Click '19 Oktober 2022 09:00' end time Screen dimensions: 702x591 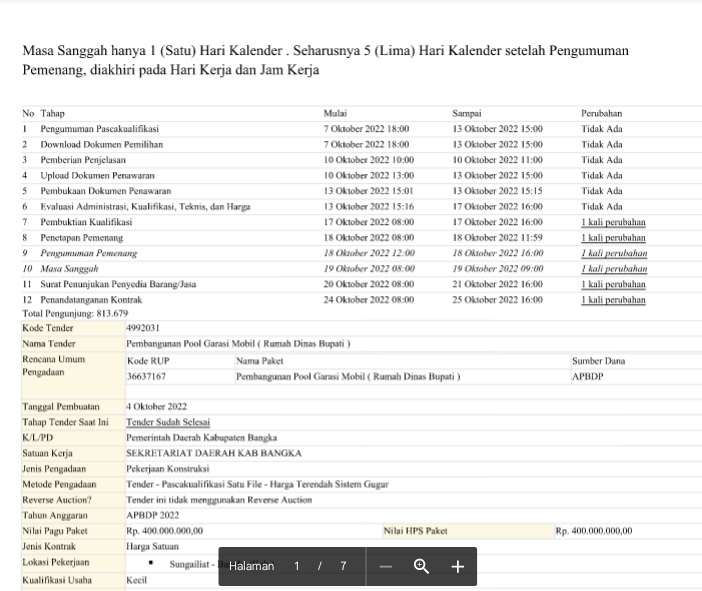coord(498,269)
